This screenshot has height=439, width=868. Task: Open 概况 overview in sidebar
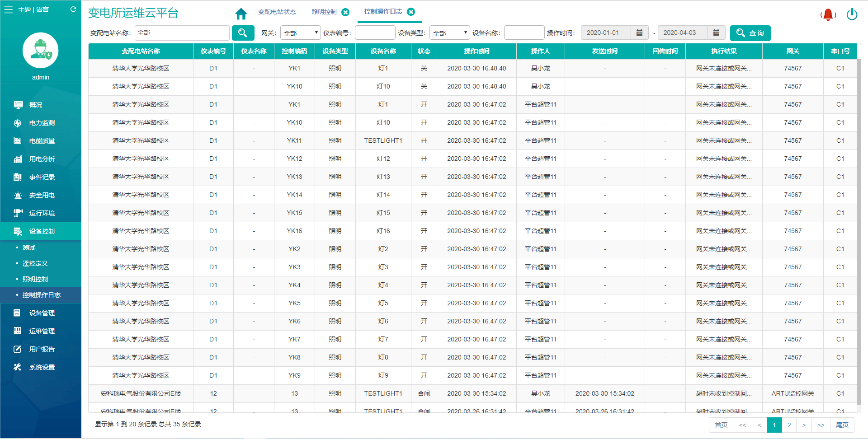click(x=41, y=105)
